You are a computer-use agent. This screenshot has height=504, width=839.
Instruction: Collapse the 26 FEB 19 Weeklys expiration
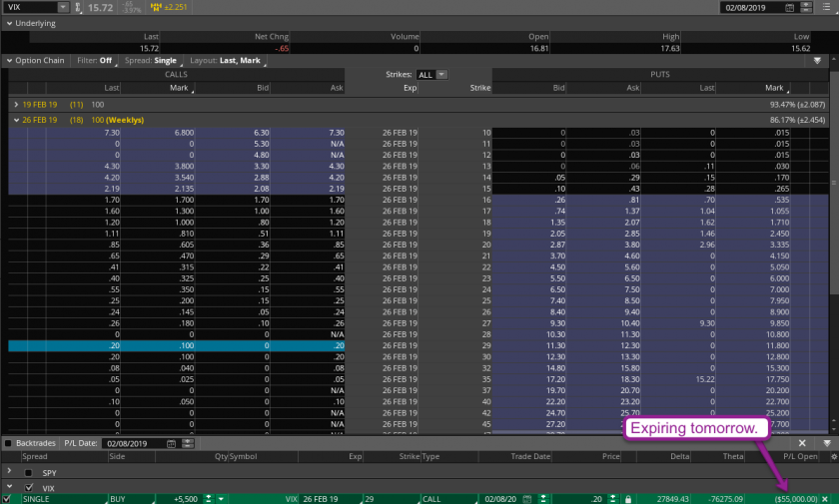click(x=15, y=120)
